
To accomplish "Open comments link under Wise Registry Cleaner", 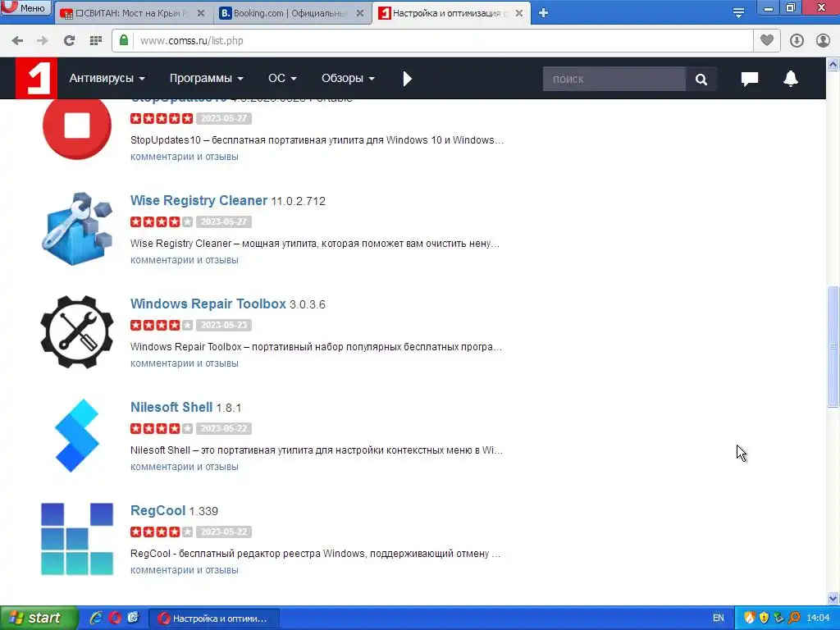I will (185, 260).
